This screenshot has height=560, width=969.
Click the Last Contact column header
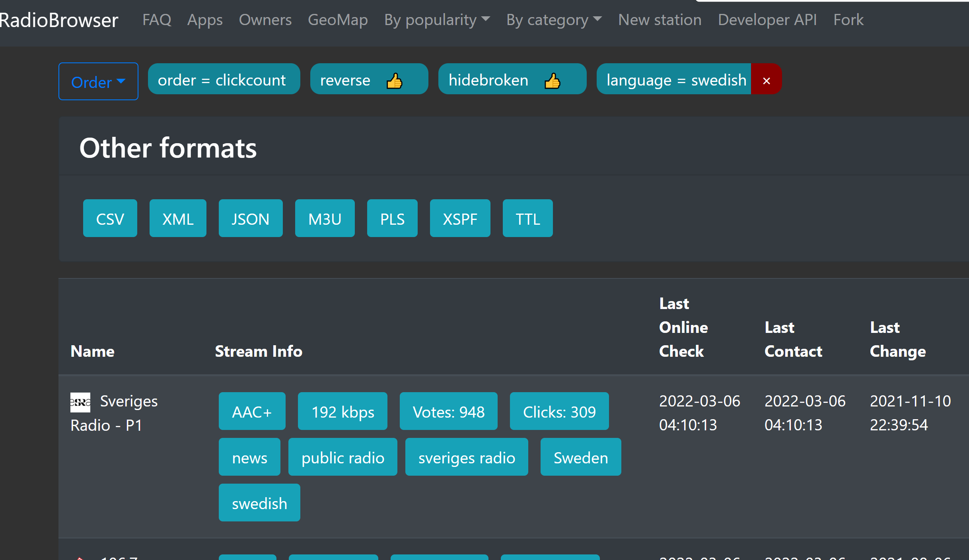point(793,339)
